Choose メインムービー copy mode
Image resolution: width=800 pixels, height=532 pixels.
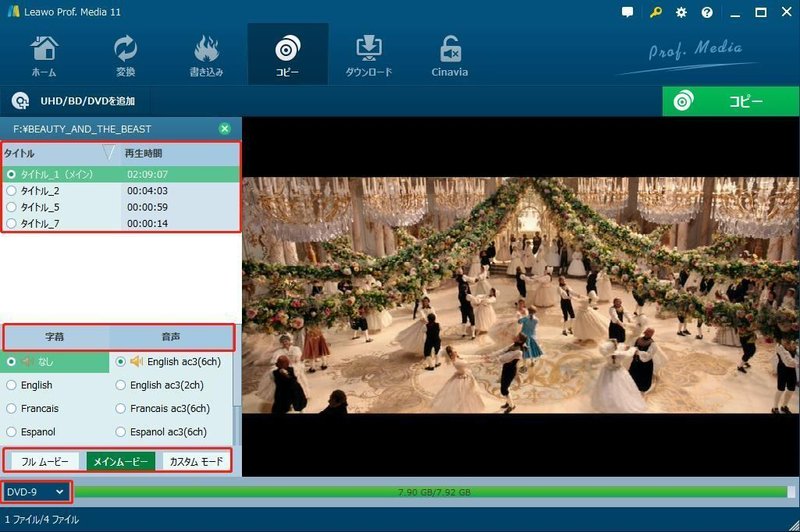(120, 462)
